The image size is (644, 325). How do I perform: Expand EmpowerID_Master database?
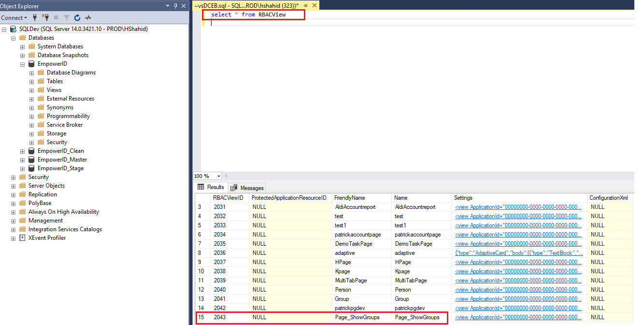click(23, 160)
